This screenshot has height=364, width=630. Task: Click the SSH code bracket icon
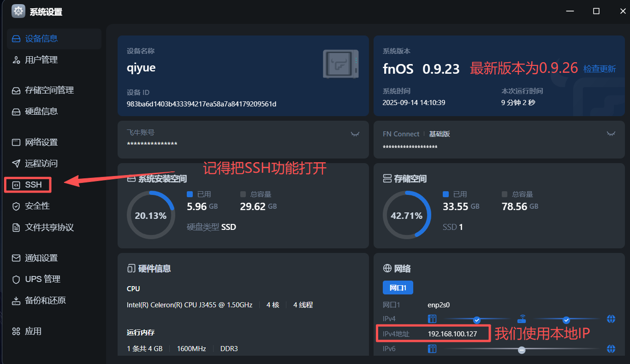(x=16, y=185)
